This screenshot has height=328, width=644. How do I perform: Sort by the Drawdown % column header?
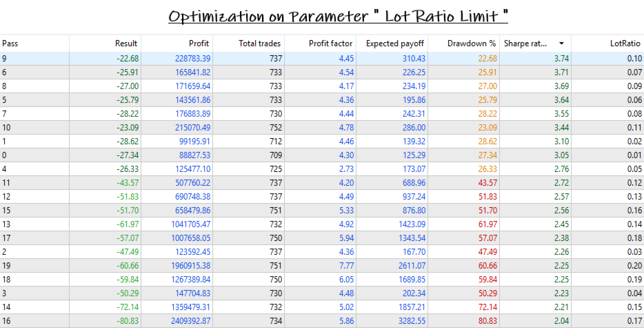(x=464, y=44)
